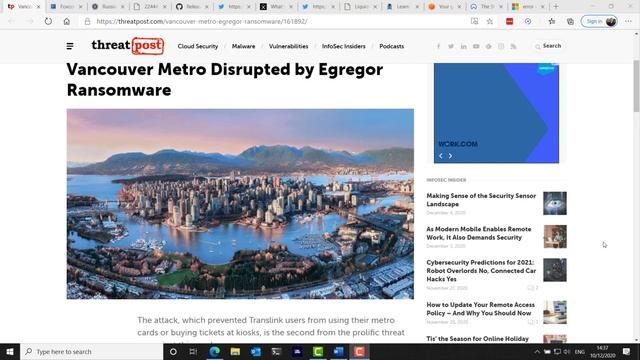Open Malware menu item

(x=243, y=47)
